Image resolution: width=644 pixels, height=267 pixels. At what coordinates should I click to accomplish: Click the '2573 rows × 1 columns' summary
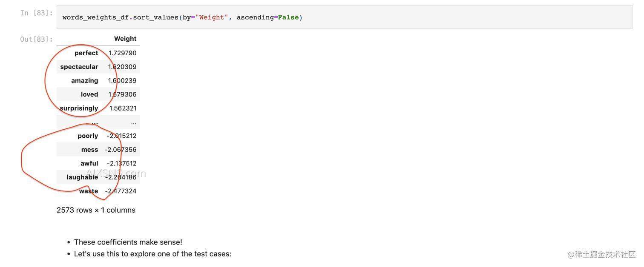[x=96, y=210]
